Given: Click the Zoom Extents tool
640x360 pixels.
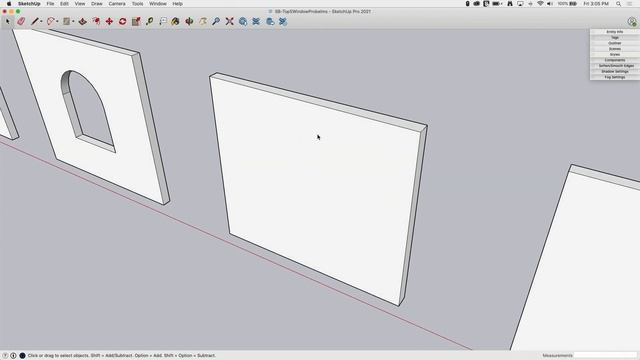Looking at the screenshot, I should pyautogui.click(x=229, y=21).
